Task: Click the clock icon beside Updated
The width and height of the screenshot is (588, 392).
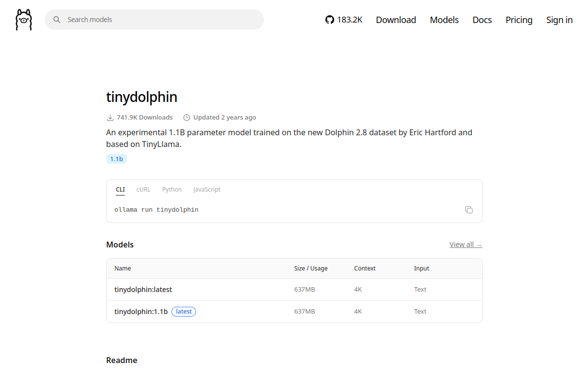Action: (187, 118)
